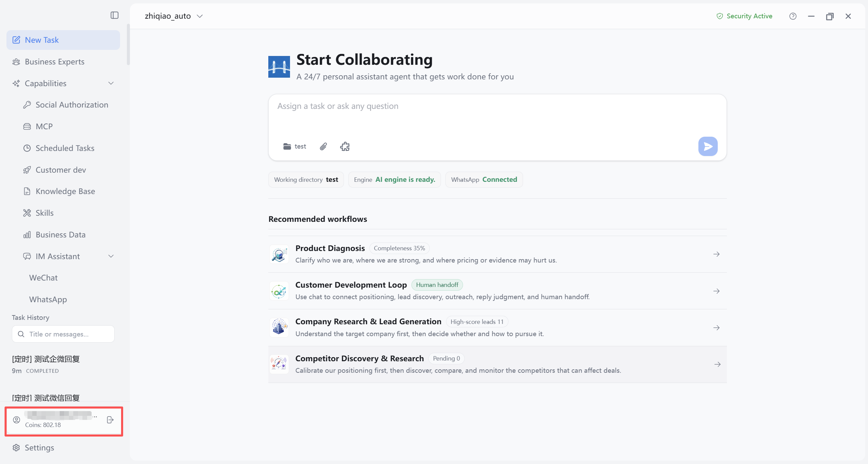Click the Security shield icon

tap(719, 16)
